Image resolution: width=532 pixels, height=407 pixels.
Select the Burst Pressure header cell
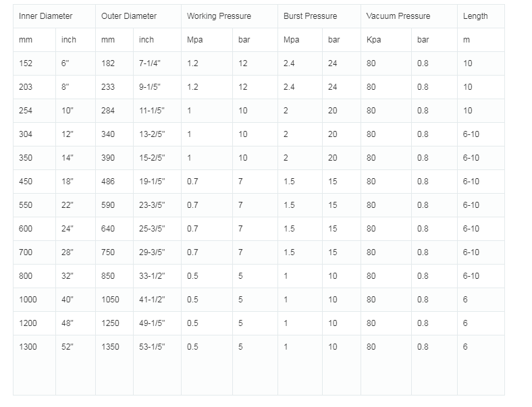pos(310,16)
